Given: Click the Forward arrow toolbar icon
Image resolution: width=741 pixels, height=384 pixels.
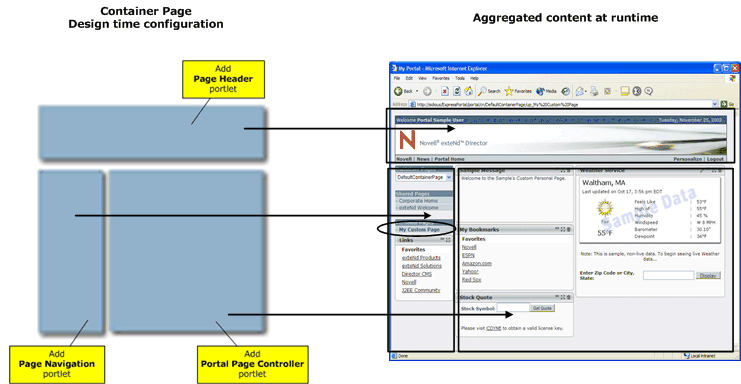Looking at the screenshot, I should 427,91.
